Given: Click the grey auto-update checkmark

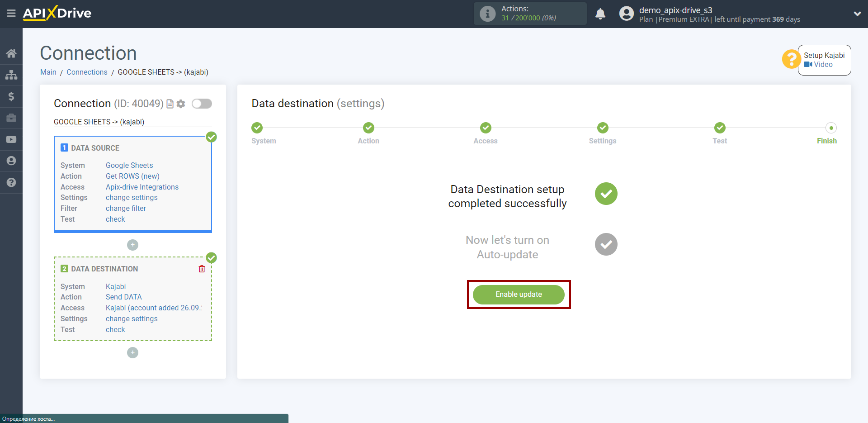Looking at the screenshot, I should (x=606, y=245).
